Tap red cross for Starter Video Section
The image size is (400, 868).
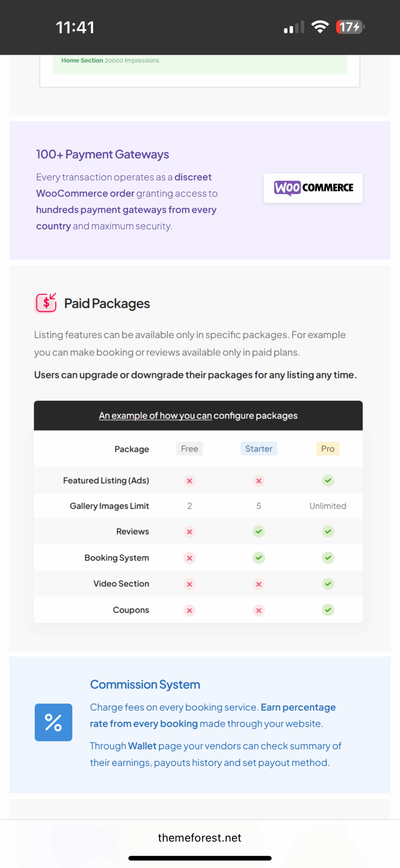[259, 584]
